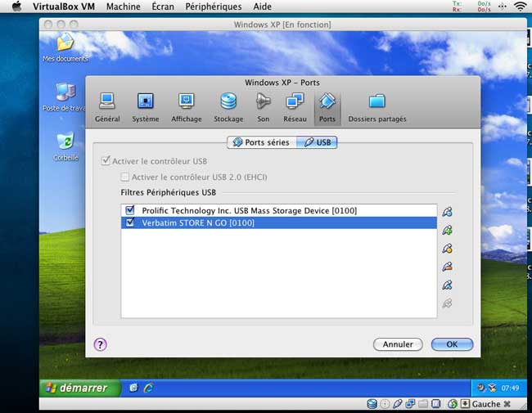
Task: Open the Réseau network settings
Action: 295,107
